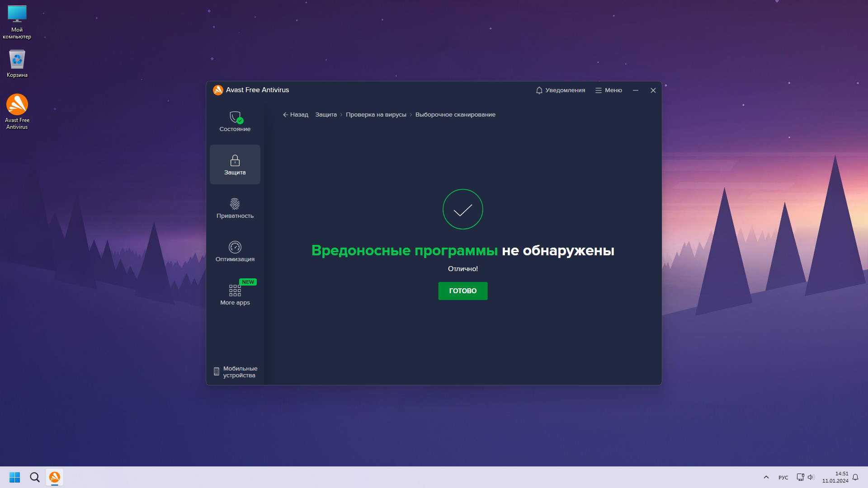The image size is (868, 488).
Task: Click Проверка на вирусы breadcrumb
Action: point(376,115)
